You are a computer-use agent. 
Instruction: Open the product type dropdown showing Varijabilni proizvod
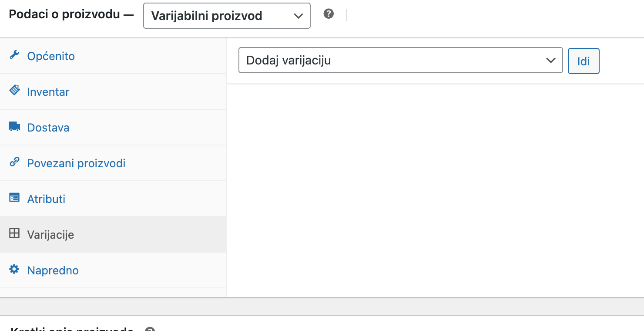tap(226, 15)
